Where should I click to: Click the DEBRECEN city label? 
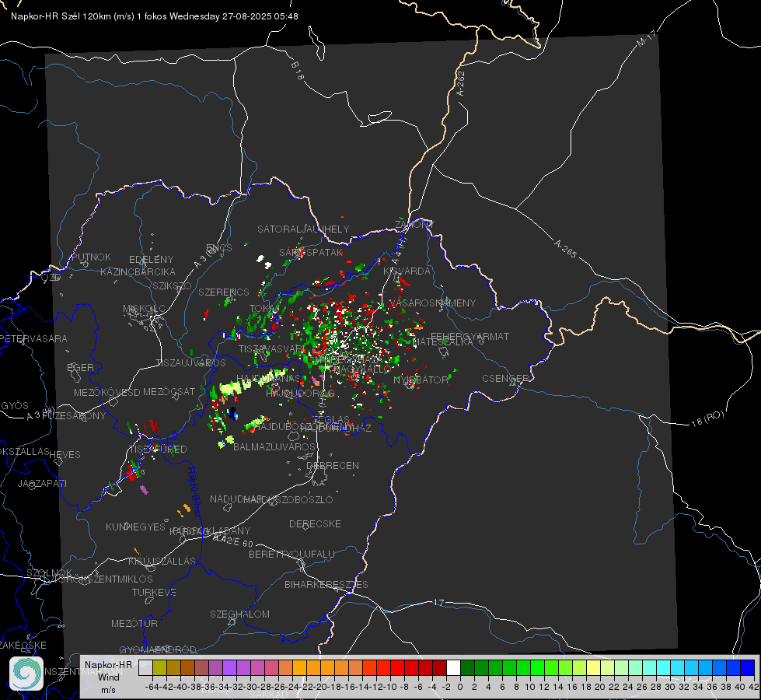pyautogui.click(x=333, y=465)
